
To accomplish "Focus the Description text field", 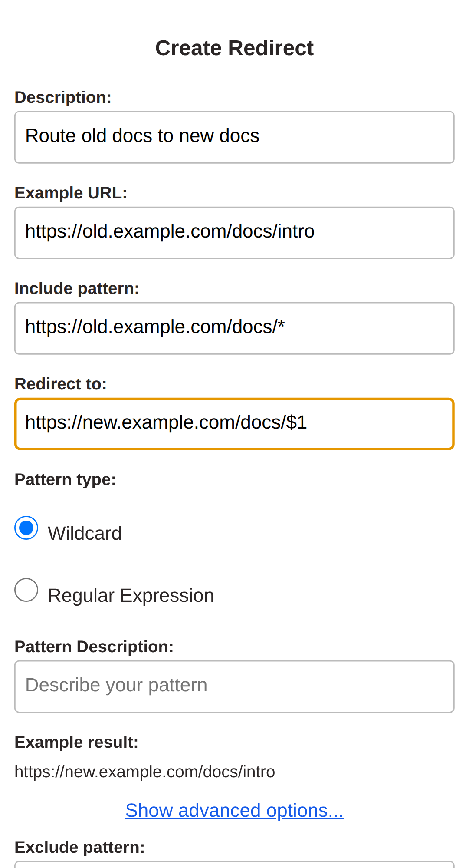I will (x=234, y=137).
